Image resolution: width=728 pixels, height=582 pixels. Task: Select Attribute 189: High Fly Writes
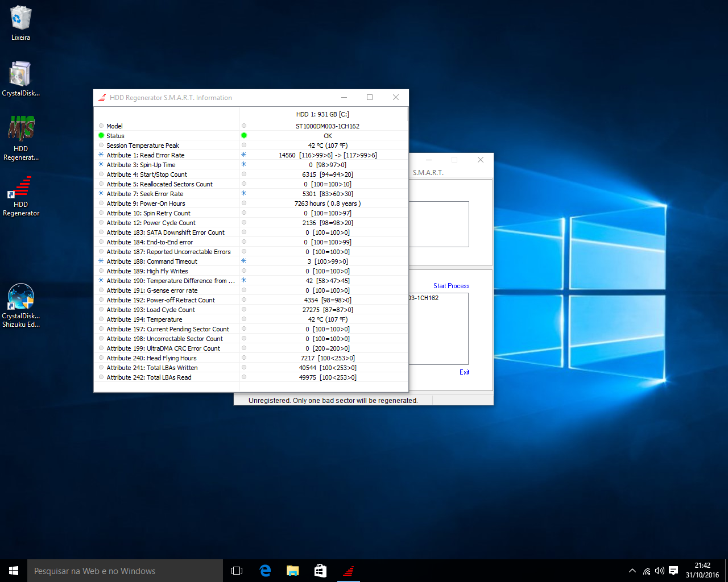click(x=147, y=271)
